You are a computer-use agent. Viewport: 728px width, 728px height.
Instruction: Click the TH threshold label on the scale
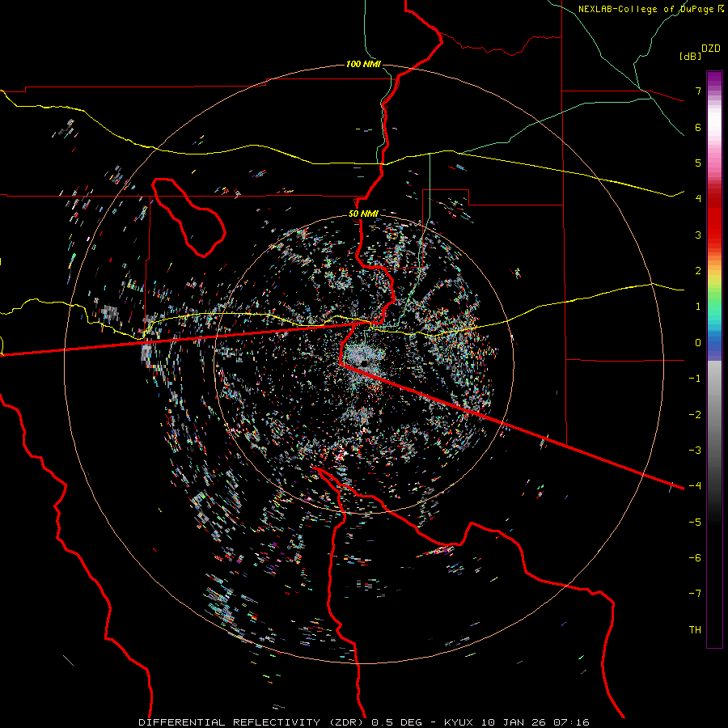[x=695, y=629]
